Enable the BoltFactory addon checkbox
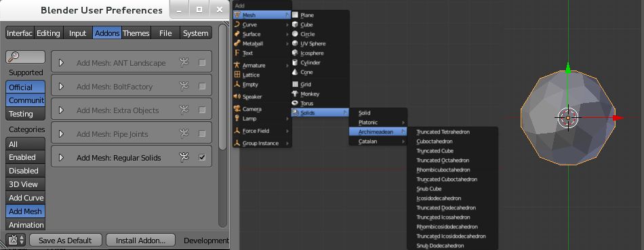The width and height of the screenshot is (644, 250). (202, 86)
